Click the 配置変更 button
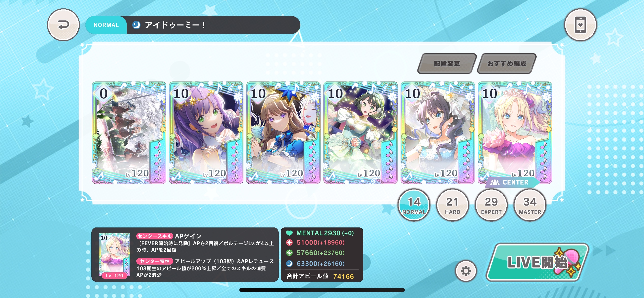The height and width of the screenshot is (298, 644). point(447,63)
